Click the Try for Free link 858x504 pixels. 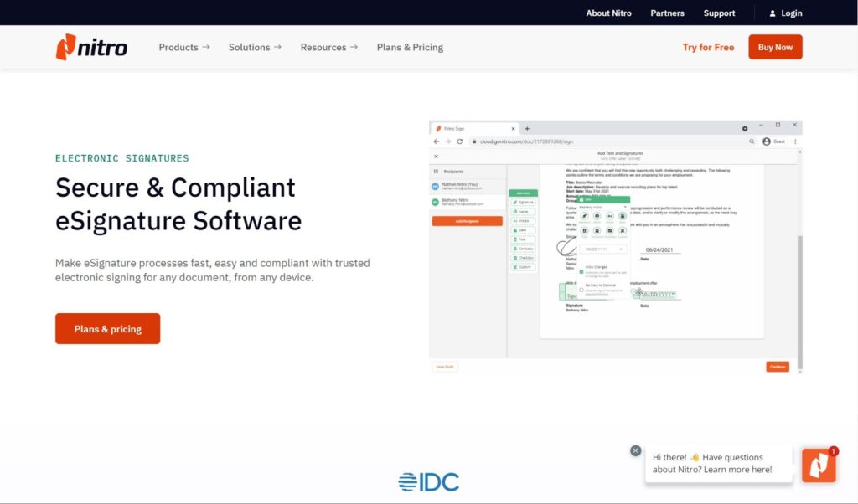tap(708, 47)
